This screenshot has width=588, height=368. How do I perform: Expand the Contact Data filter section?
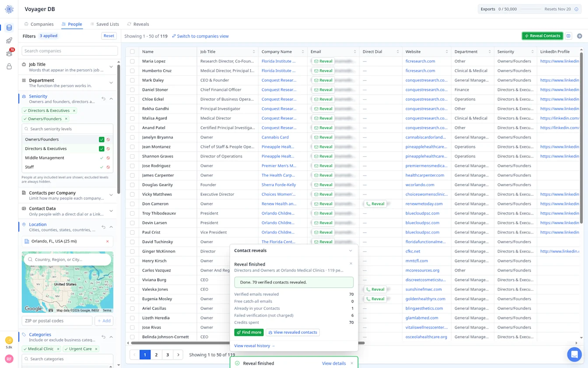(111, 211)
